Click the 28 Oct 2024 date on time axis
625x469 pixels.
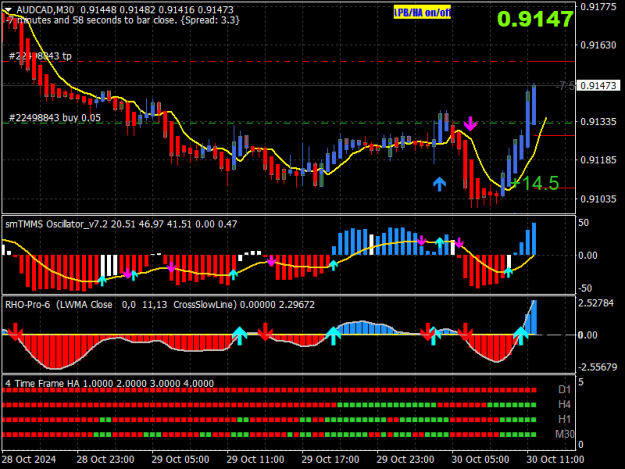coord(29,459)
